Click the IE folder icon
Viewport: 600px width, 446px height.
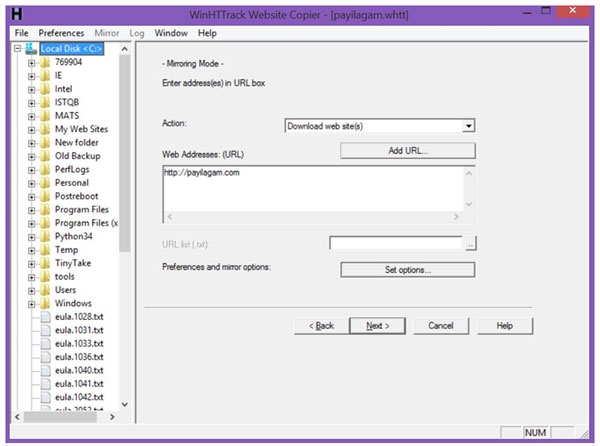(x=45, y=76)
